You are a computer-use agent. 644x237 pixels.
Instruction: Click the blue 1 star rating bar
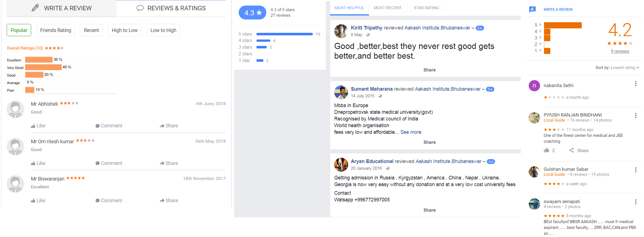(260, 61)
